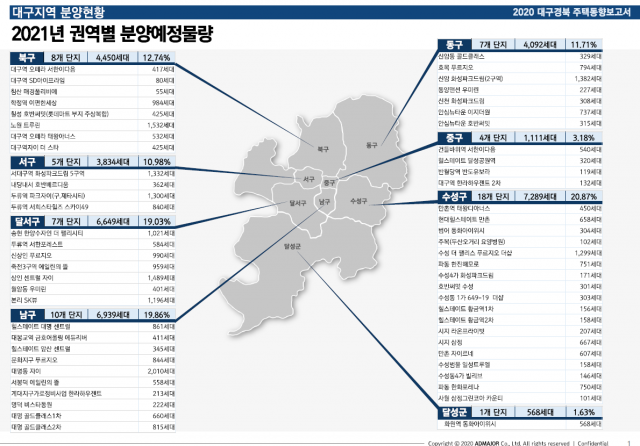Click the '중구' label on the map
640x446 pixels.
(x=329, y=182)
